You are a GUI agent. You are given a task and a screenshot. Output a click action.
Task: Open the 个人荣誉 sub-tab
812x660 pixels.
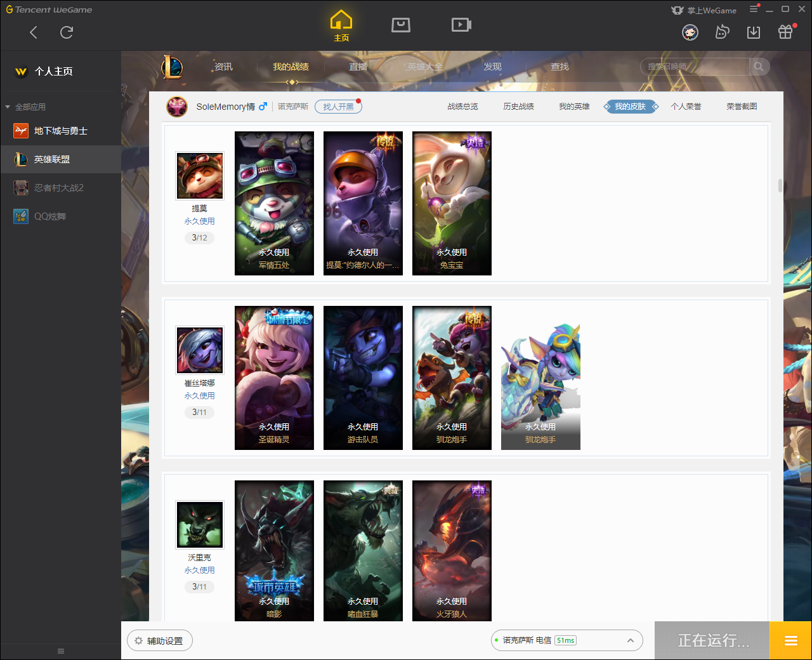point(686,107)
